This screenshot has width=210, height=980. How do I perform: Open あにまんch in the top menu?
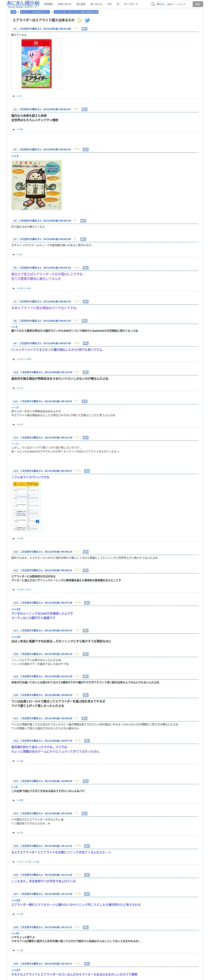tap(96, 4)
